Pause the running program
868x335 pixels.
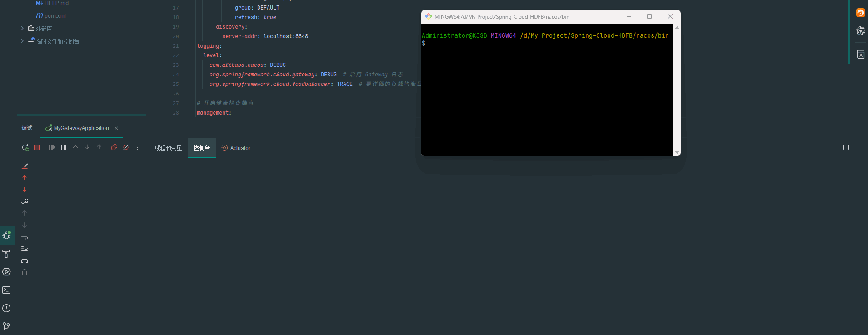(x=64, y=147)
